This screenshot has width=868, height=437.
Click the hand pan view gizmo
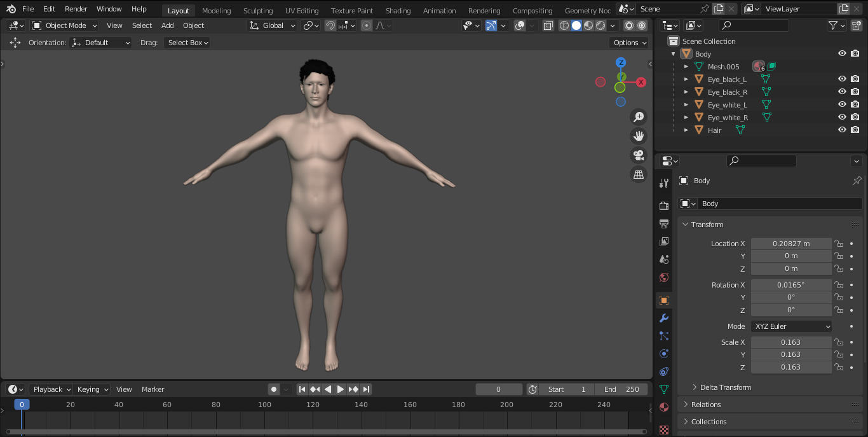639,136
